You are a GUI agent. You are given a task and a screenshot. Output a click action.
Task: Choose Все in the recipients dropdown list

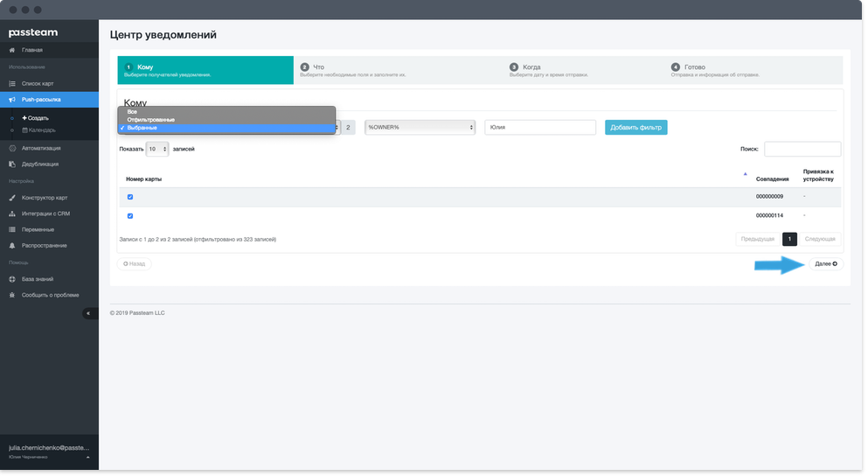coord(226,112)
